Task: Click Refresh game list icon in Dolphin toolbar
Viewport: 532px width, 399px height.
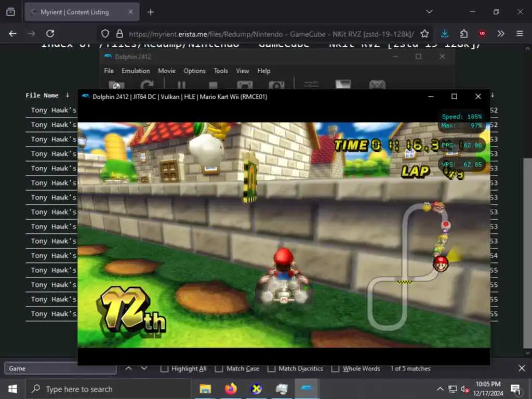Action: [x=147, y=85]
